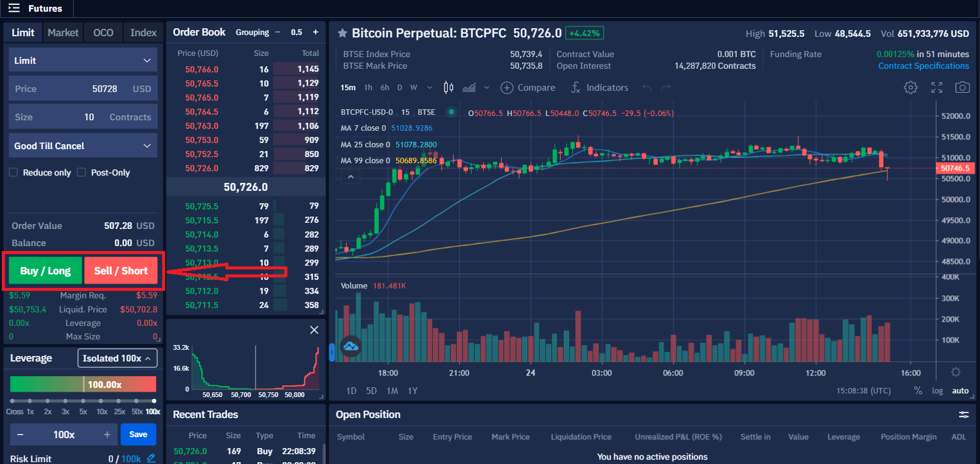
Task: Switch to the Market order tab
Action: (63, 33)
